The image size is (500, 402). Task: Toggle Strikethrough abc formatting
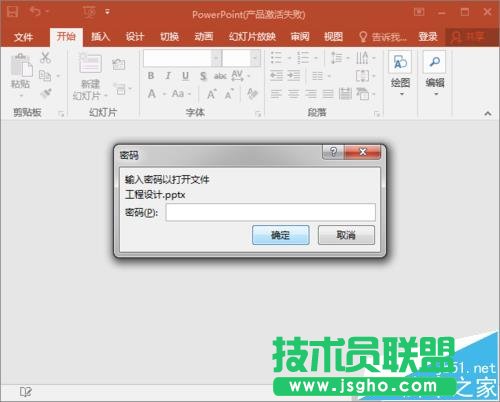[x=220, y=76]
